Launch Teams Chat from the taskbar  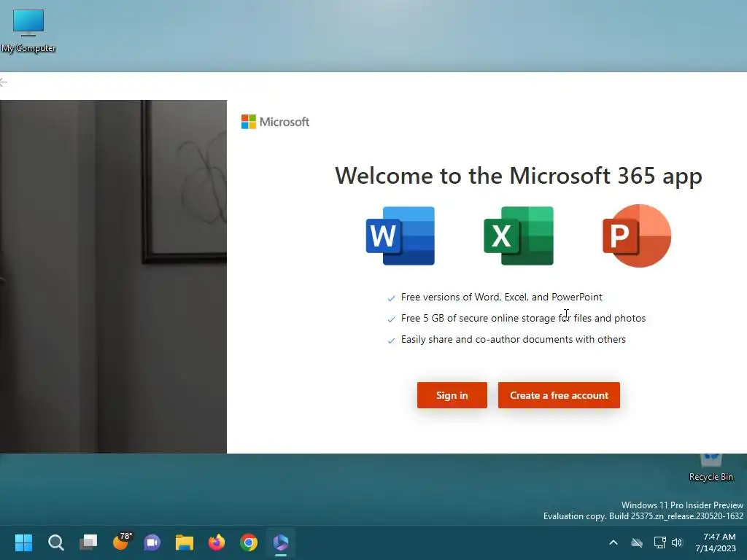[152, 542]
